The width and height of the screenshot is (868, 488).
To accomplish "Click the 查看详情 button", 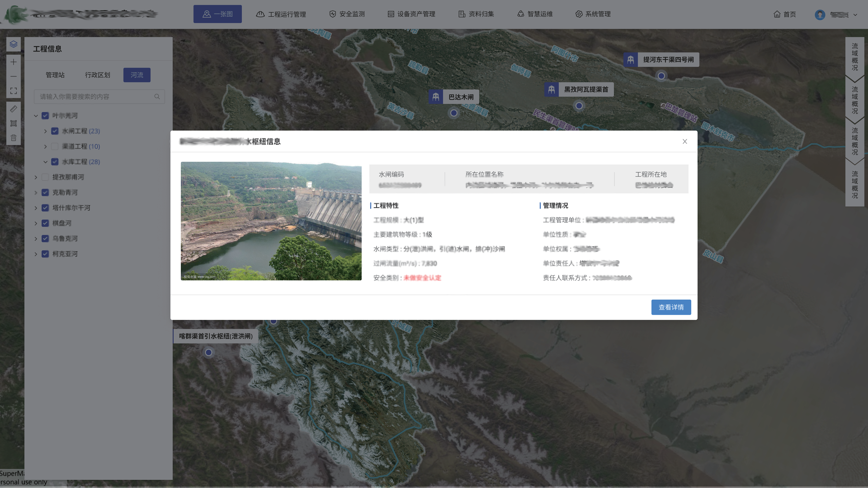I will coord(671,307).
